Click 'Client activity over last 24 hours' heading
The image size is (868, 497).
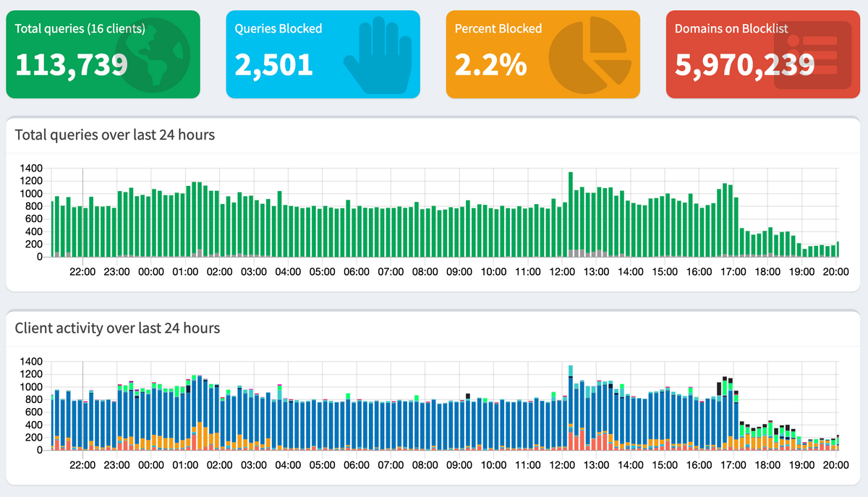pos(117,328)
